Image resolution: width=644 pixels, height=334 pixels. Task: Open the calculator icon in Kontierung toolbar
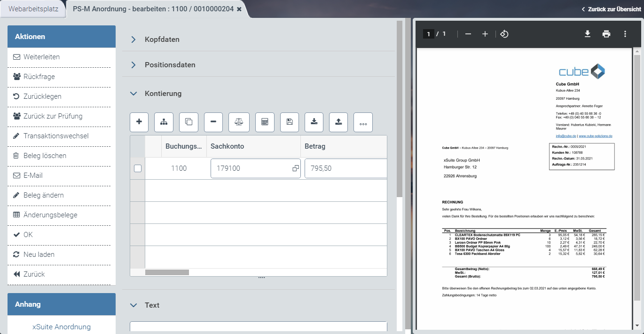click(x=265, y=122)
